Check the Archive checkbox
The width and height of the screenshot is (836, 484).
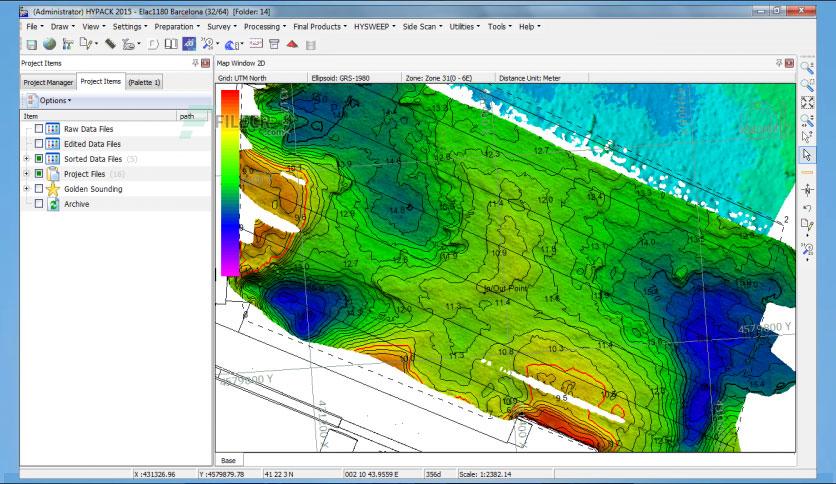point(39,203)
